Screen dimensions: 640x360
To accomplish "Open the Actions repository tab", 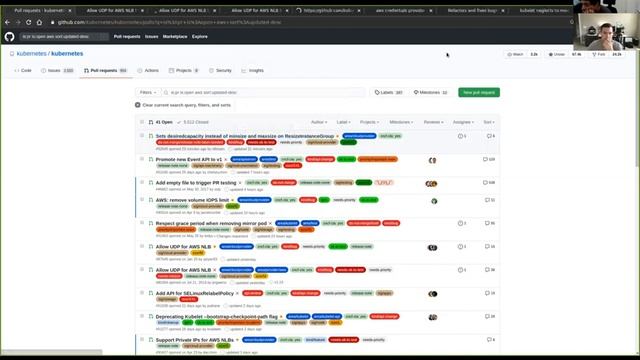I will 148,71.
